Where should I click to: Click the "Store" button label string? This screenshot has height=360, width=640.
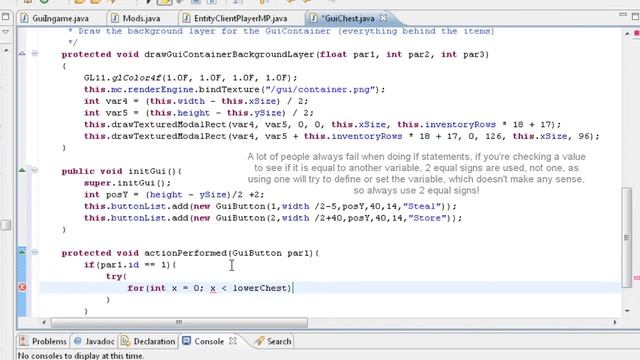point(427,218)
